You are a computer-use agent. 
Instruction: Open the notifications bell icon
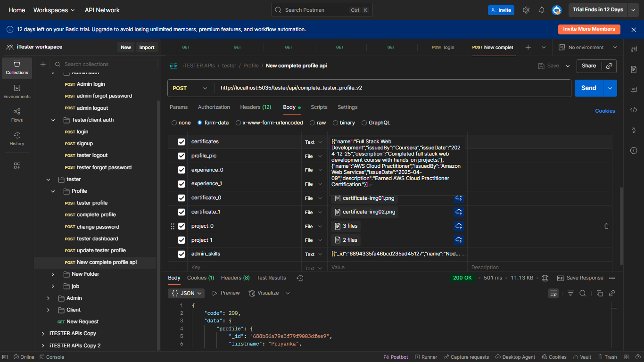[x=542, y=10]
